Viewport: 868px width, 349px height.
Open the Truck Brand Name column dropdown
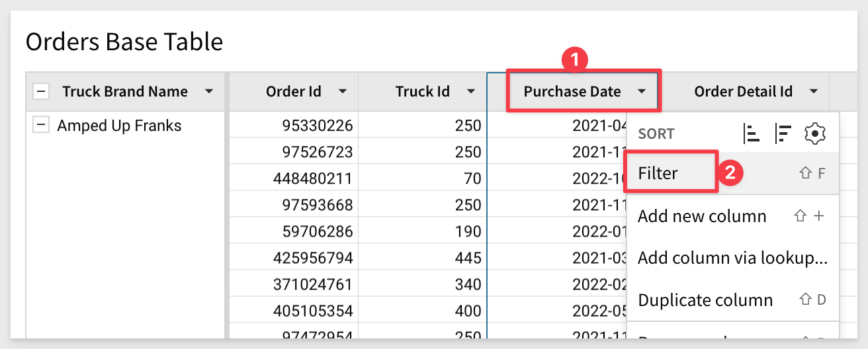coord(209,92)
